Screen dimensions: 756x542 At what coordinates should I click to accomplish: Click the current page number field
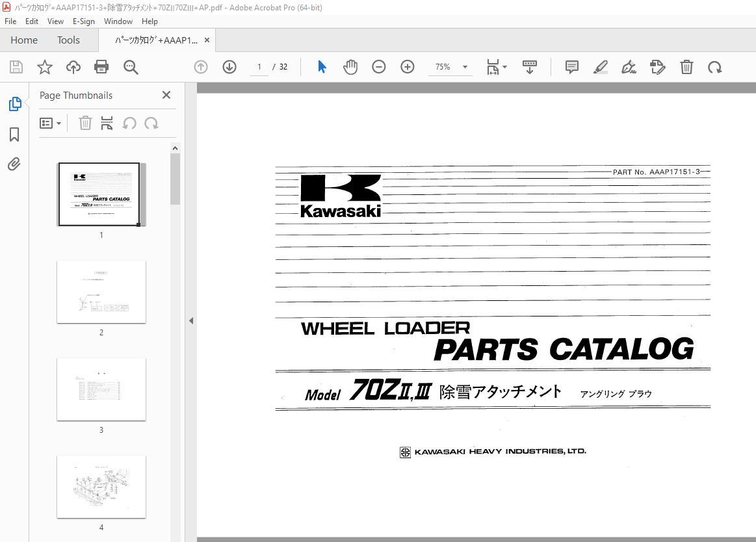pyautogui.click(x=259, y=67)
